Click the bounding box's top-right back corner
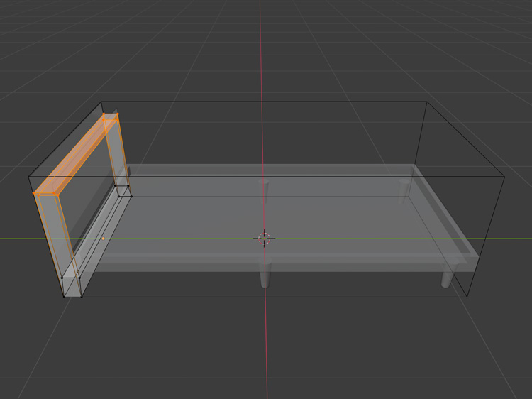 point(426,102)
